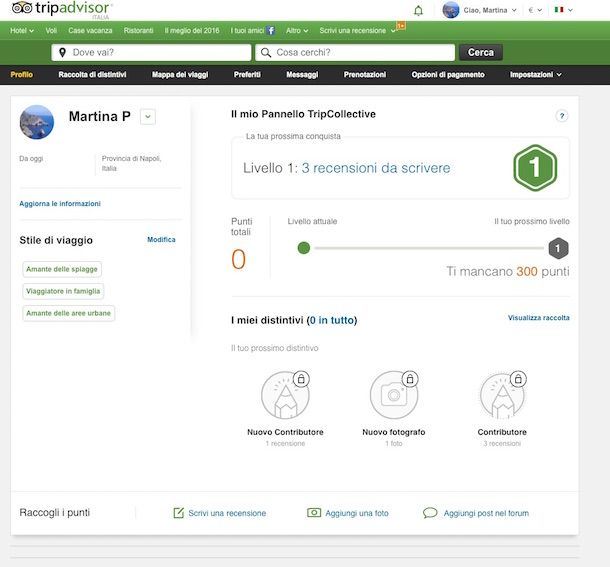Screen dimensions: 610x567
Task: Click Visualizza raccolta link
Action: click(538, 318)
